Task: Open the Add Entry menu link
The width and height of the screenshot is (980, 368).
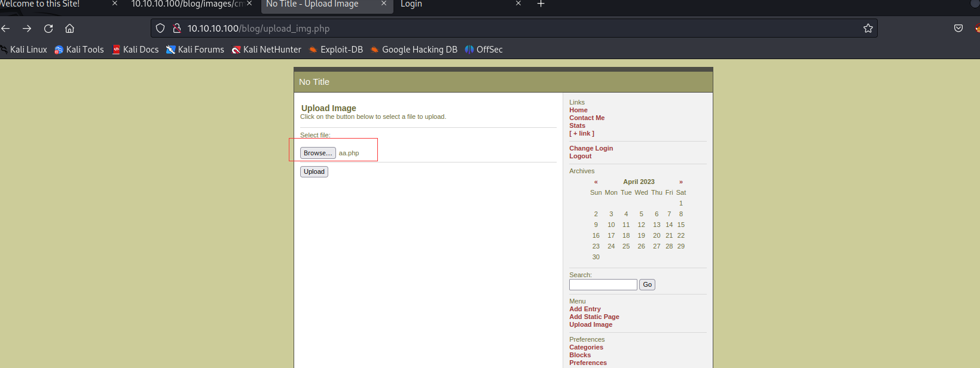Action: point(585,309)
